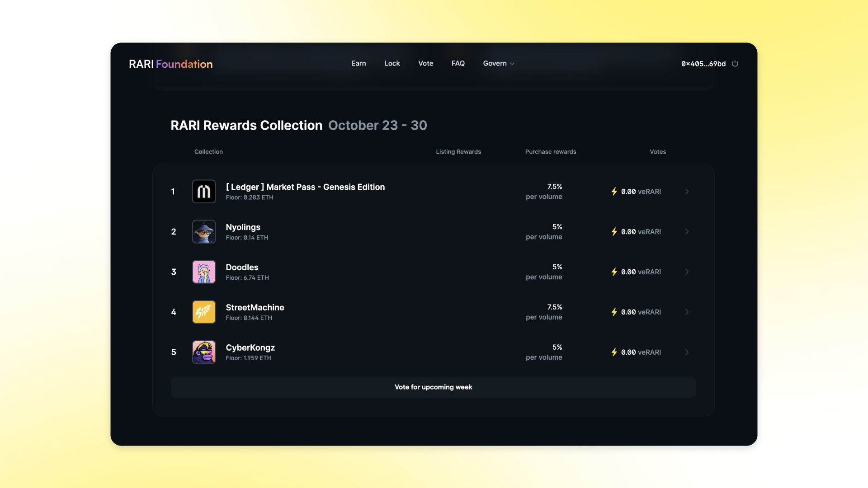The height and width of the screenshot is (488, 868).
Task: Click the Doodles collection avatar
Action: click(204, 272)
